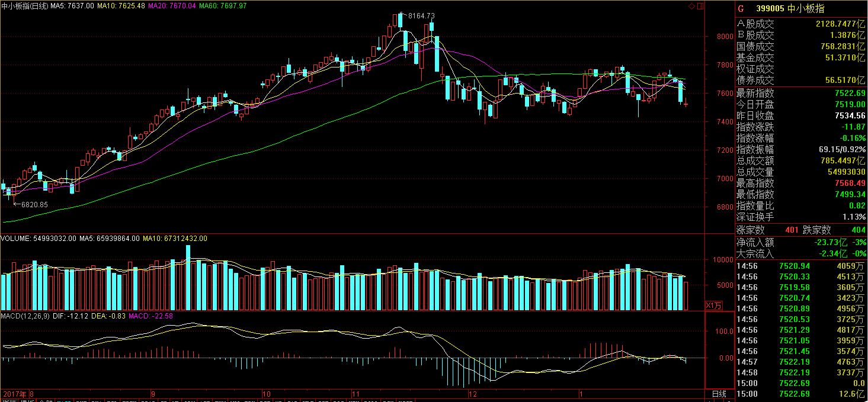
Task: Select the MA5: 7637.00 indicator label
Action: click(72, 5)
